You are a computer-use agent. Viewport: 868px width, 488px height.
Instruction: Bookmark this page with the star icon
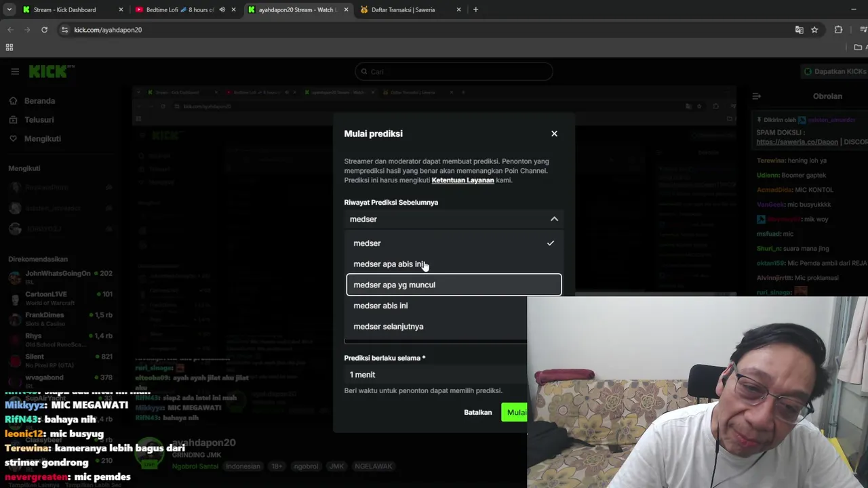point(814,30)
